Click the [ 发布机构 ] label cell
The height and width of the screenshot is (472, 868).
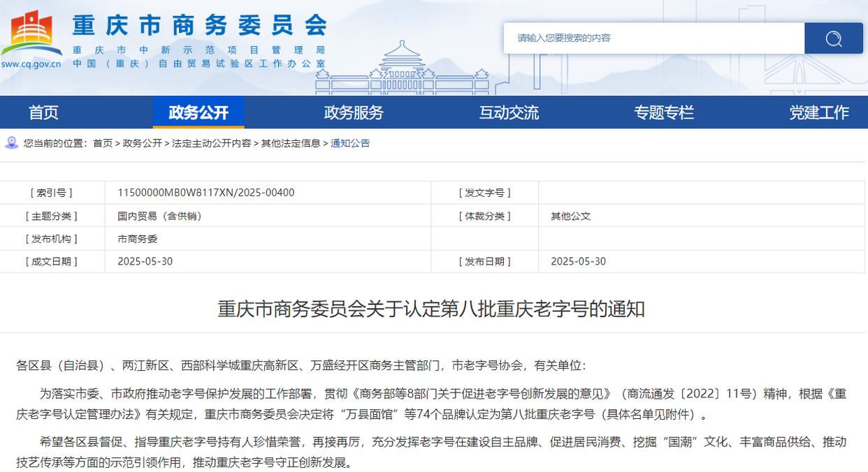(x=51, y=239)
